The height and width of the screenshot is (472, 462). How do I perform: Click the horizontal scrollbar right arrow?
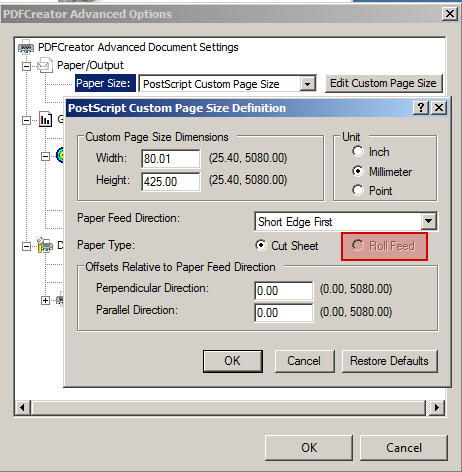coord(437,407)
